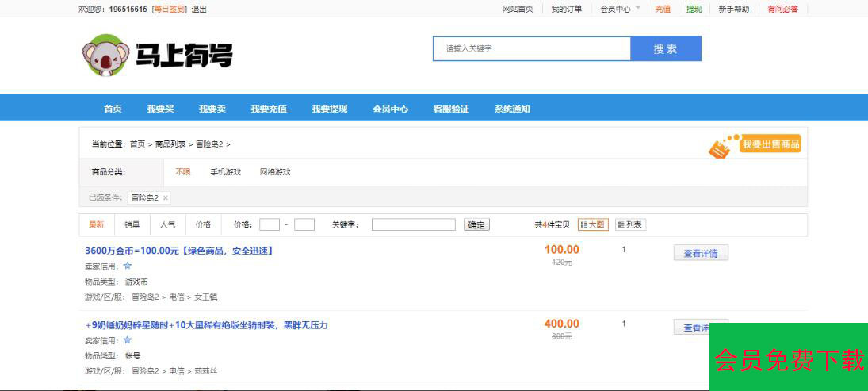View details of the 3600万金币 listing
Screen dimensions: 868x391
700,254
